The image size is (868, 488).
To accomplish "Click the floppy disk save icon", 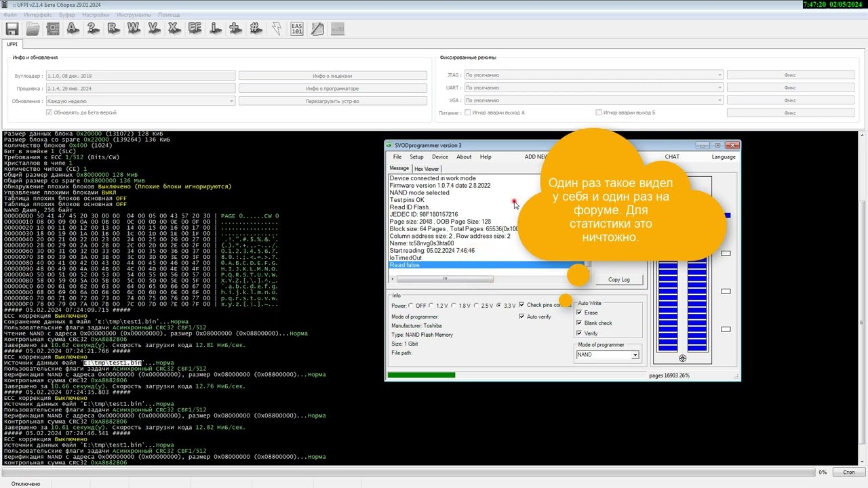I will pyautogui.click(x=12, y=28).
